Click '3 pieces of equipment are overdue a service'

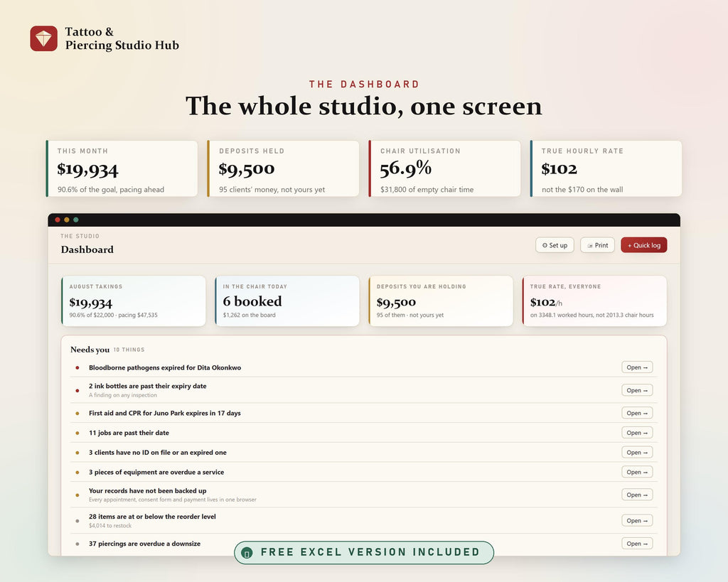[156, 473]
